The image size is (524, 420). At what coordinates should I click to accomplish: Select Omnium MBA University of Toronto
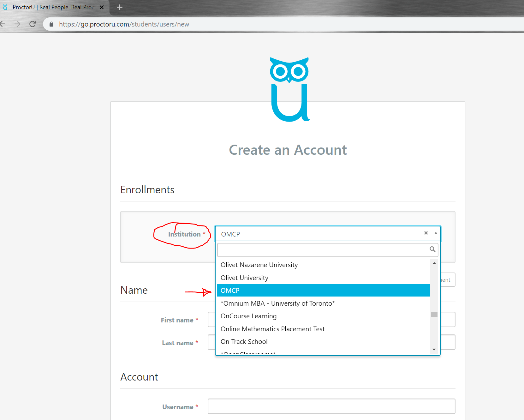pyautogui.click(x=324, y=303)
